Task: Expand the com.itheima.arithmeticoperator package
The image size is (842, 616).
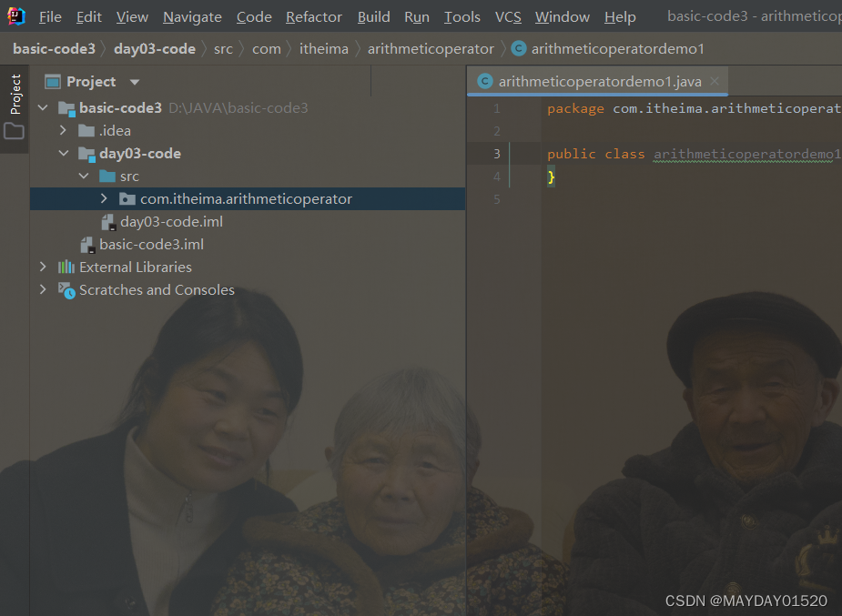Action: pyautogui.click(x=104, y=198)
